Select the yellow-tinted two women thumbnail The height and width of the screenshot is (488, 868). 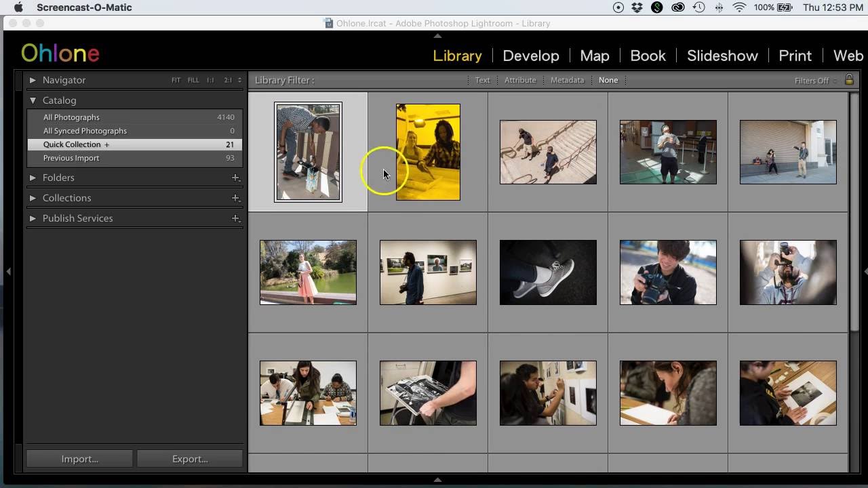[428, 152]
